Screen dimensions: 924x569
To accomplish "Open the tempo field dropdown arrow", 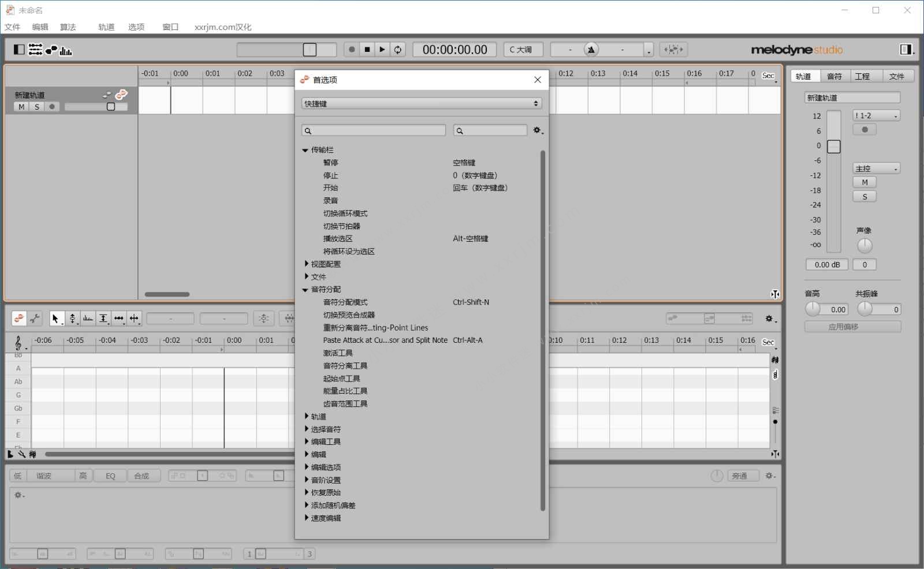I will pyautogui.click(x=649, y=51).
